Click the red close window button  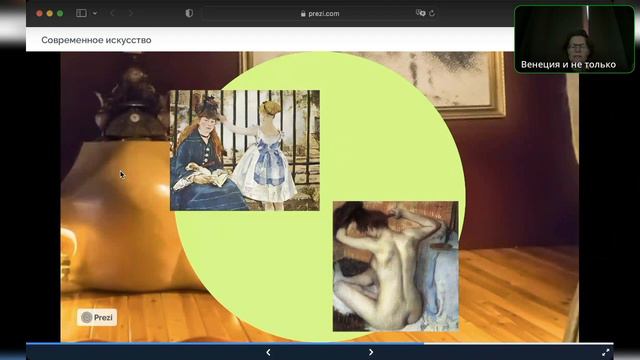click(39, 13)
